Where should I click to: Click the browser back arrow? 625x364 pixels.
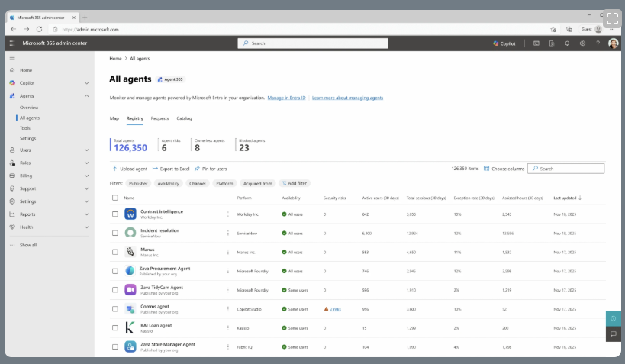click(14, 29)
